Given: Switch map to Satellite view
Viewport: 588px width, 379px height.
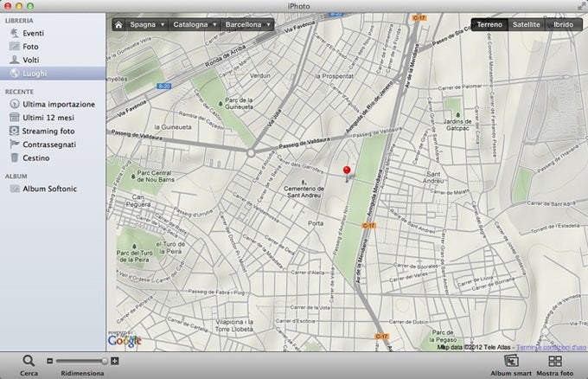Looking at the screenshot, I should [526, 25].
